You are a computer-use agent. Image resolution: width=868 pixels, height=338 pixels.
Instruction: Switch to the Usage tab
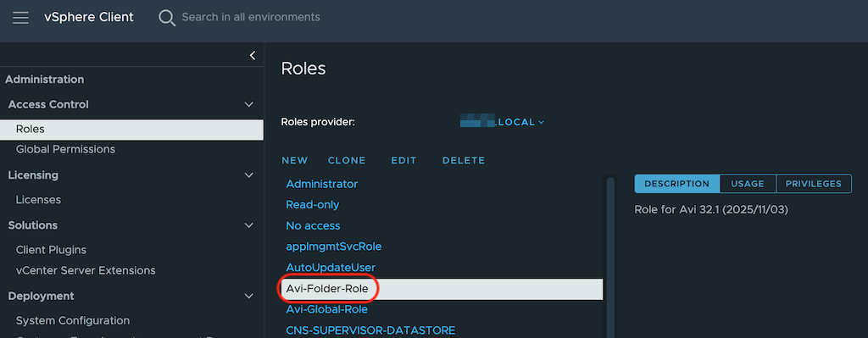[x=748, y=184]
